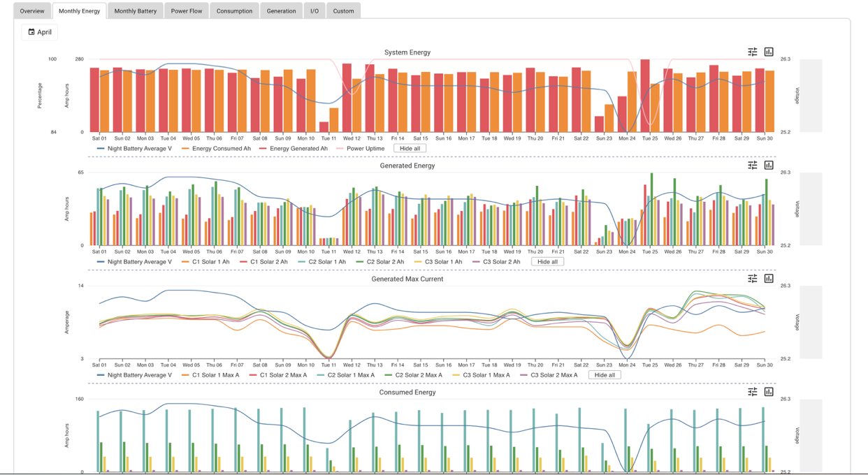Screen dimensions: 868x475
Task: Toggle Energy Consumed Ah legend series
Action: pyautogui.click(x=216, y=149)
